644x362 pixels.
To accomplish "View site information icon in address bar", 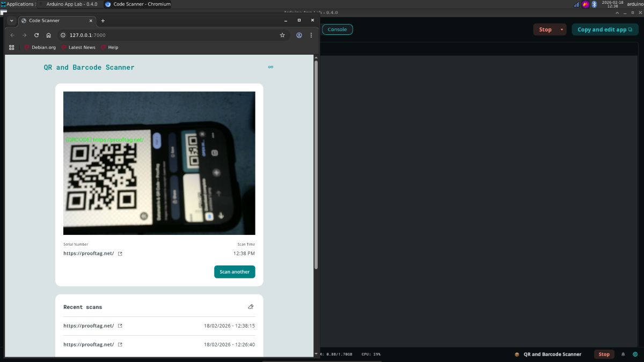I will click(x=63, y=35).
